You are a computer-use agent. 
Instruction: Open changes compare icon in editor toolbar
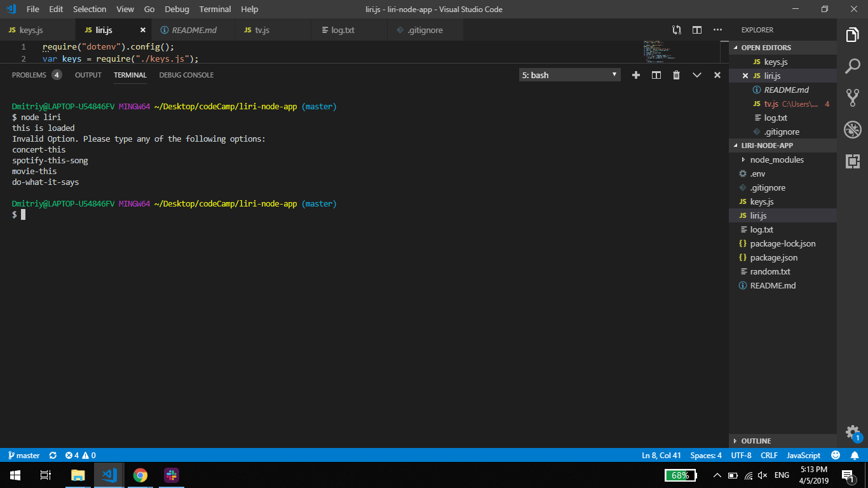pyautogui.click(x=677, y=30)
